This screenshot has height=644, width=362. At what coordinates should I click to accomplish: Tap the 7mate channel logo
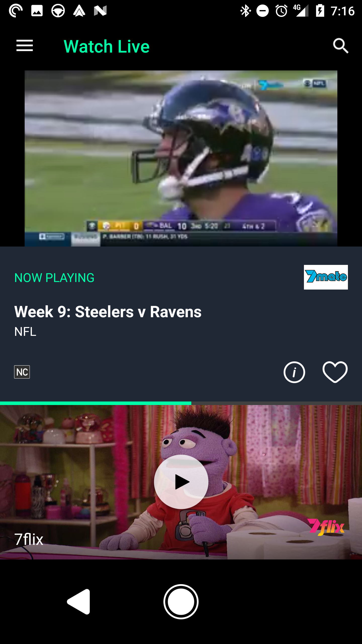[x=326, y=277]
